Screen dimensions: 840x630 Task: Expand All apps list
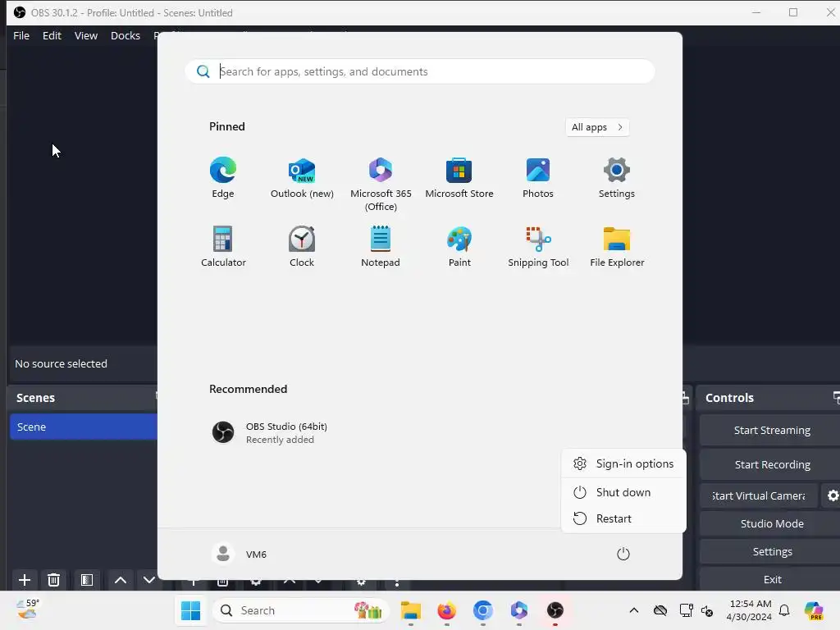click(x=597, y=127)
